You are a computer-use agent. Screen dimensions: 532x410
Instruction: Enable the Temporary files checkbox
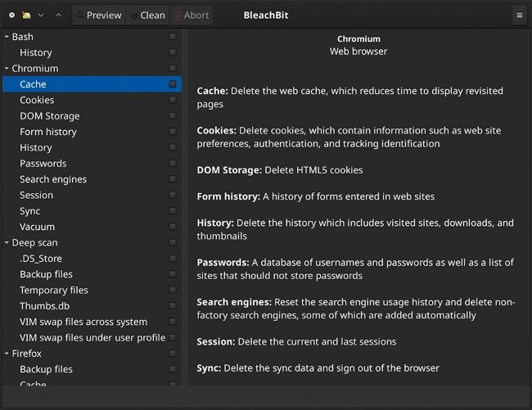(x=173, y=290)
